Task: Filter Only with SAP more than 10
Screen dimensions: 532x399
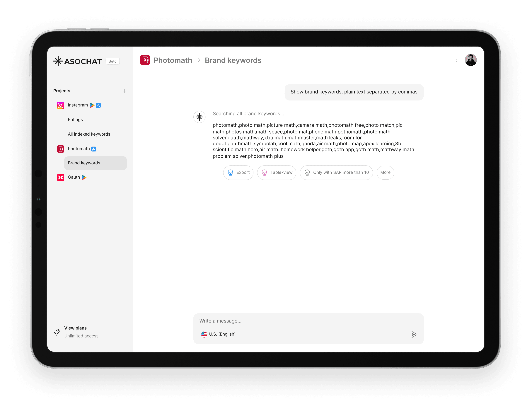Action: click(336, 173)
